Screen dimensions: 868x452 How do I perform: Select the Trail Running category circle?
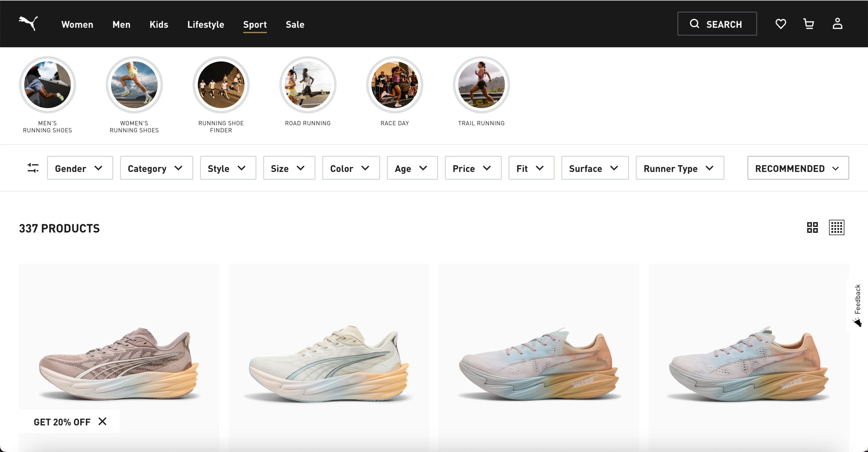click(481, 85)
